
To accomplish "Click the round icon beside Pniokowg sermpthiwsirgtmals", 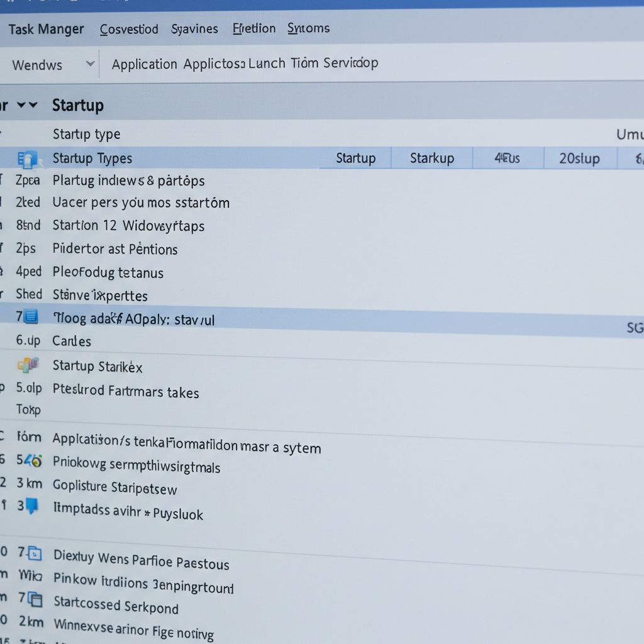I will click(36, 462).
